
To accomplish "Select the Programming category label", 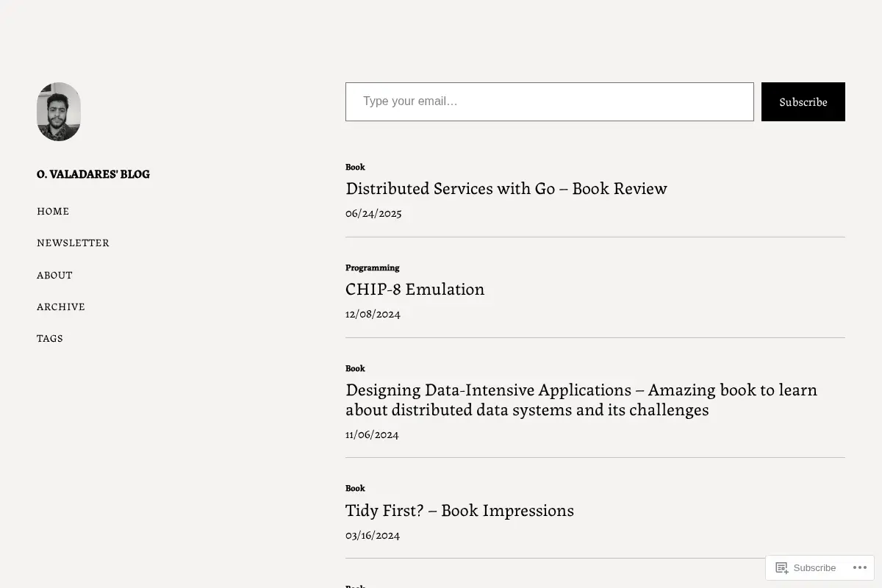I will click(x=373, y=268).
